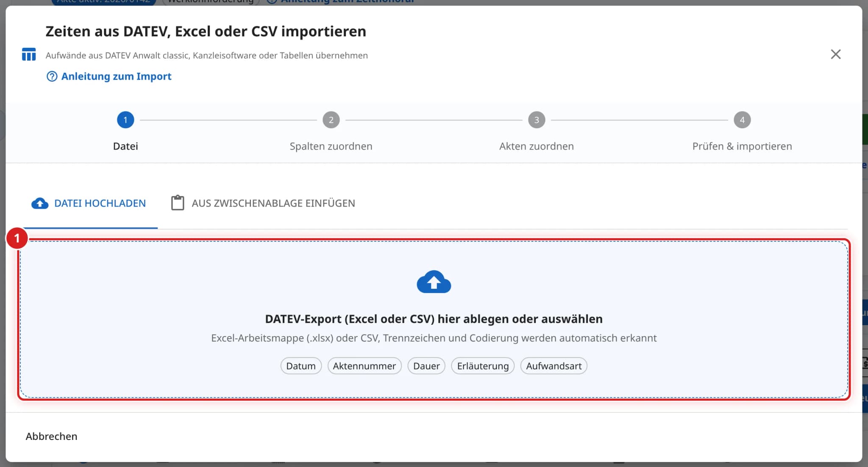Viewport: 868px width, 467px height.
Task: Click the Aktennummer column chip
Action: click(x=364, y=366)
